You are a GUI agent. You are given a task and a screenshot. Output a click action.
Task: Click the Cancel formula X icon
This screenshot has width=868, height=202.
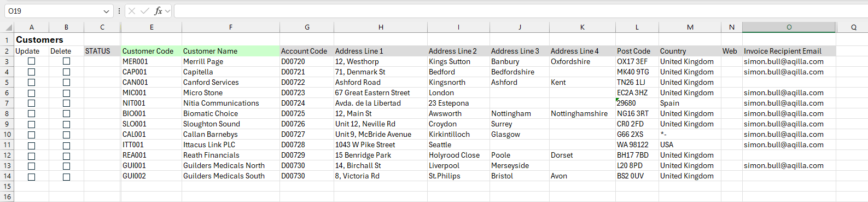(x=132, y=11)
